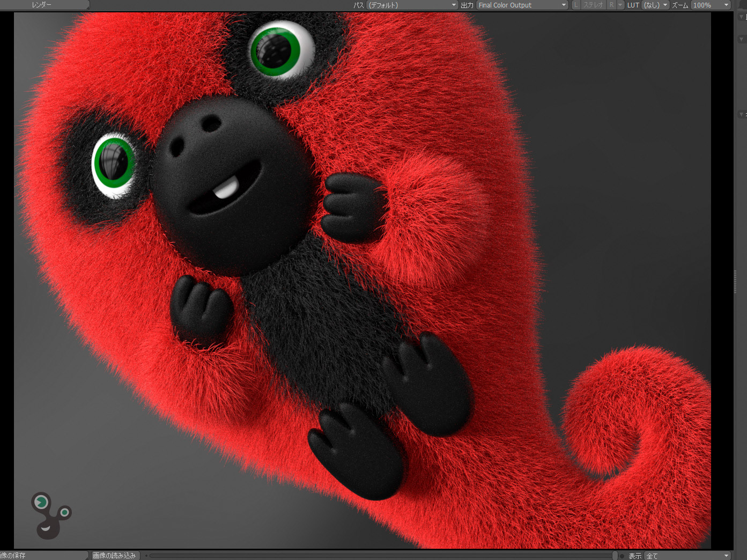Open the LUT (なし) dropdown
Viewport: 747px width, 560px height.
[655, 5]
